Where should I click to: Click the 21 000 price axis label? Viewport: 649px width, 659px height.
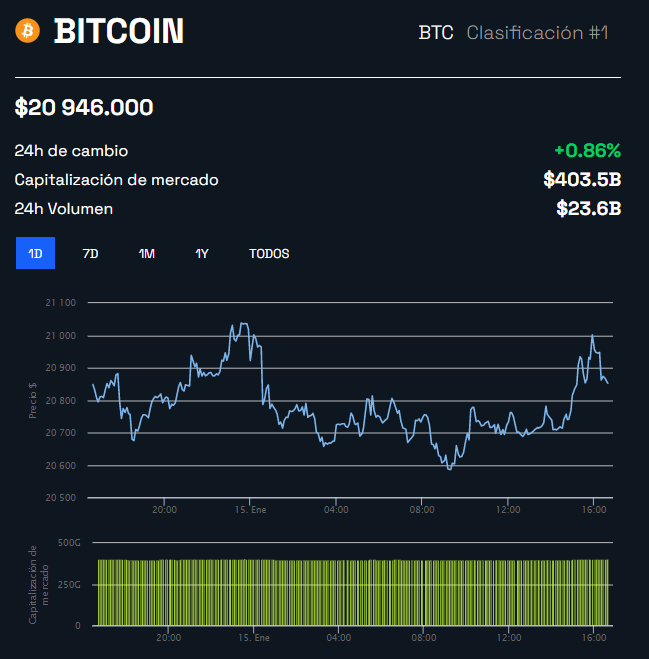pos(60,336)
